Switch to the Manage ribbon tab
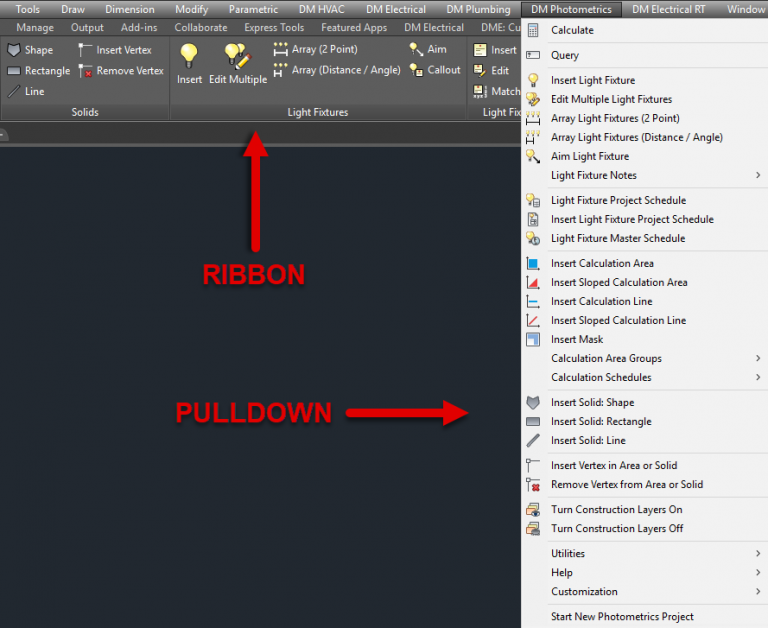The width and height of the screenshot is (768, 628). pyautogui.click(x=35, y=28)
